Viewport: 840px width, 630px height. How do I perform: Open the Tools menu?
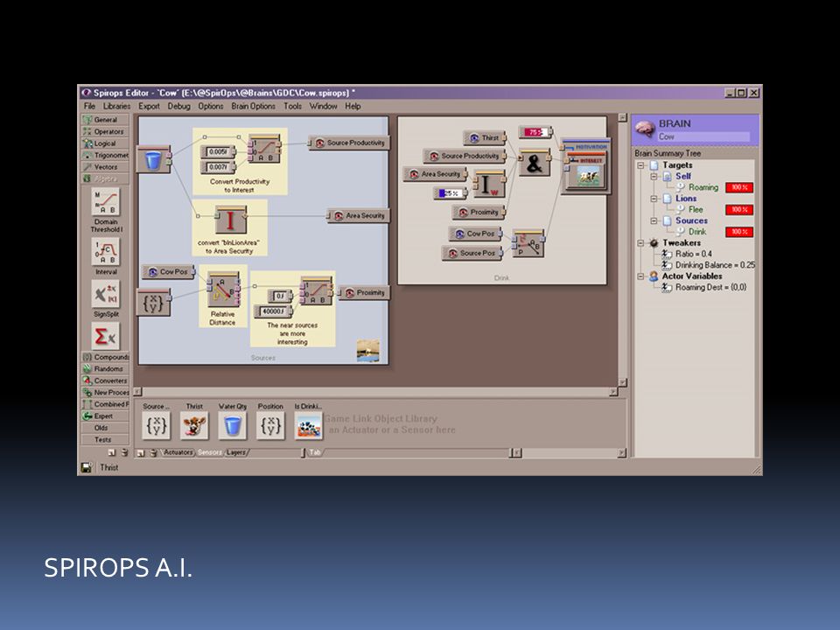pos(292,106)
